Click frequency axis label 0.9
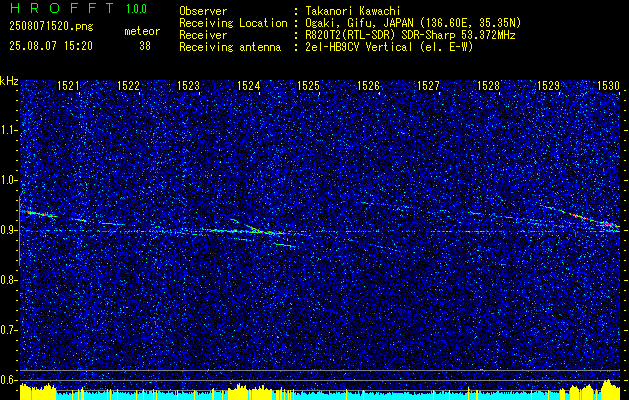 tap(8, 230)
